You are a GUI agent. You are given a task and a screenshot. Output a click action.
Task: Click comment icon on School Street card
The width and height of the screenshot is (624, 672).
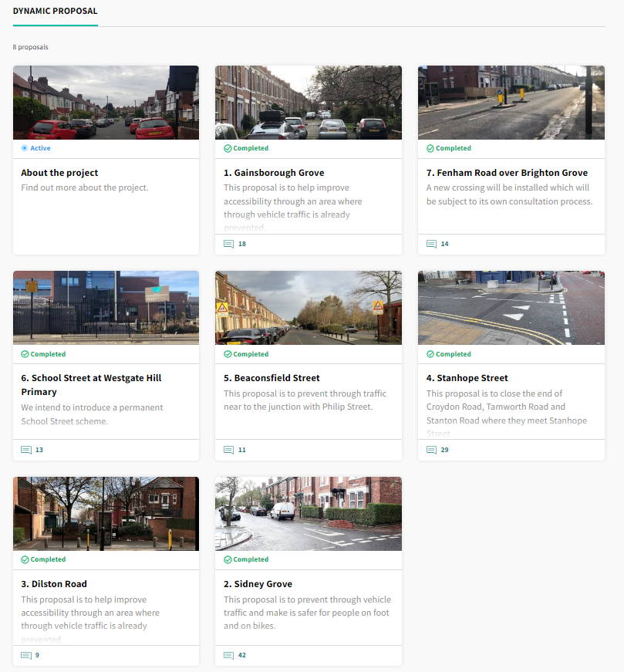26,450
